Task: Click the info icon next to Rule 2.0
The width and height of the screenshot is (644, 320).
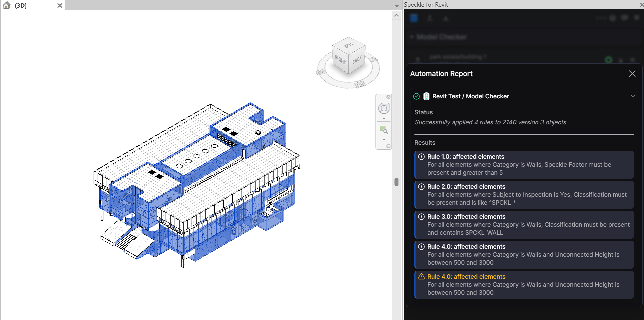Action: pos(421,187)
